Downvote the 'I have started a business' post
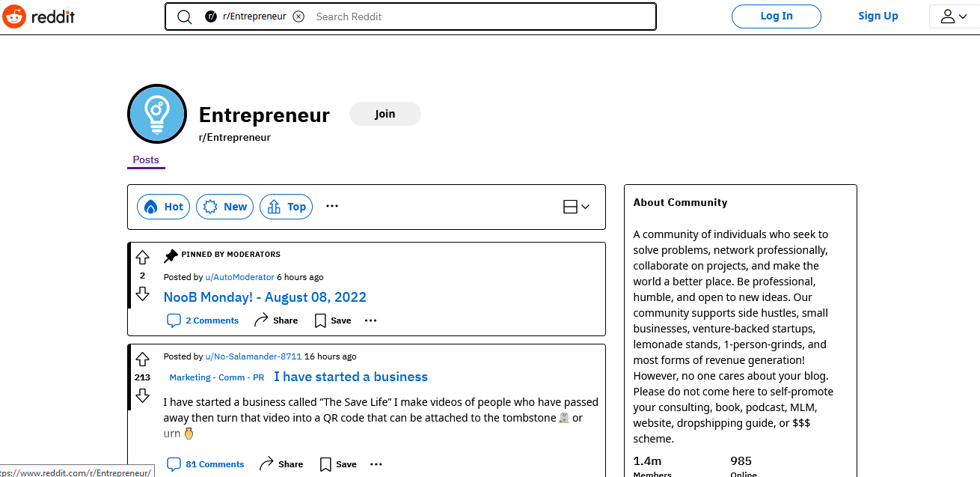This screenshot has width=980, height=477. click(142, 395)
